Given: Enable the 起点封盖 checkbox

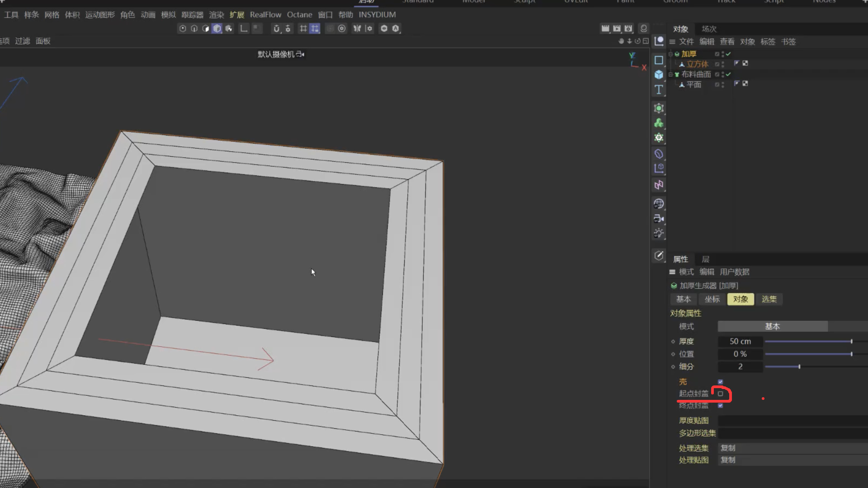Looking at the screenshot, I should point(720,394).
